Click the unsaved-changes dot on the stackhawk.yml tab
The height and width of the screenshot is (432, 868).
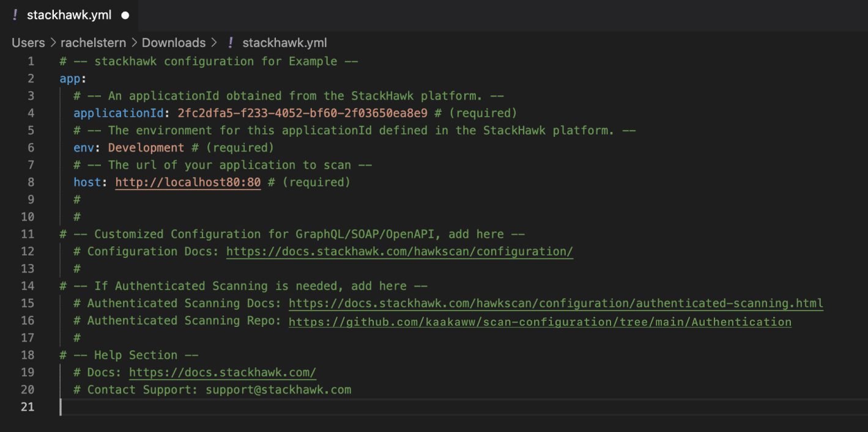click(x=125, y=15)
